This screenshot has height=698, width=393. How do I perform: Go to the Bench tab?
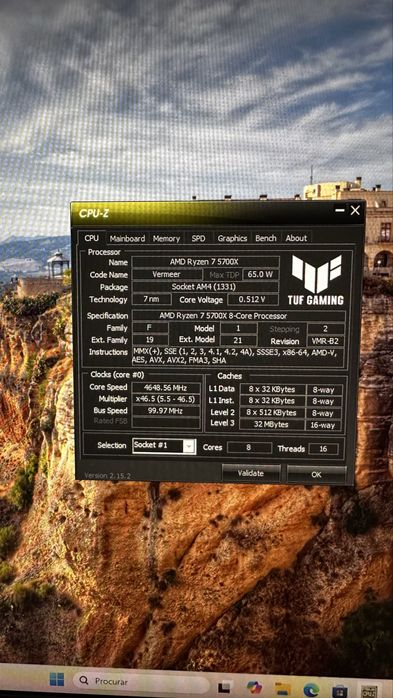click(266, 238)
